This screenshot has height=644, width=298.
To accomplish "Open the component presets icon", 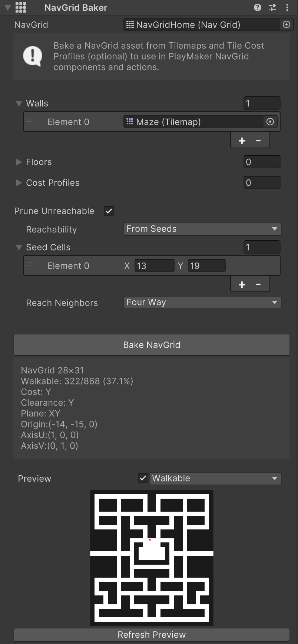I will (272, 7).
